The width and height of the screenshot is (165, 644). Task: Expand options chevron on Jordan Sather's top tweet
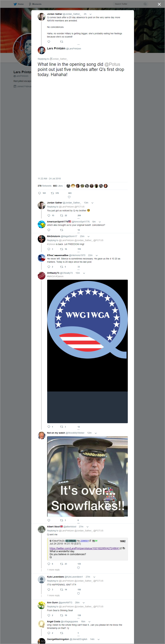click(x=90, y=14)
